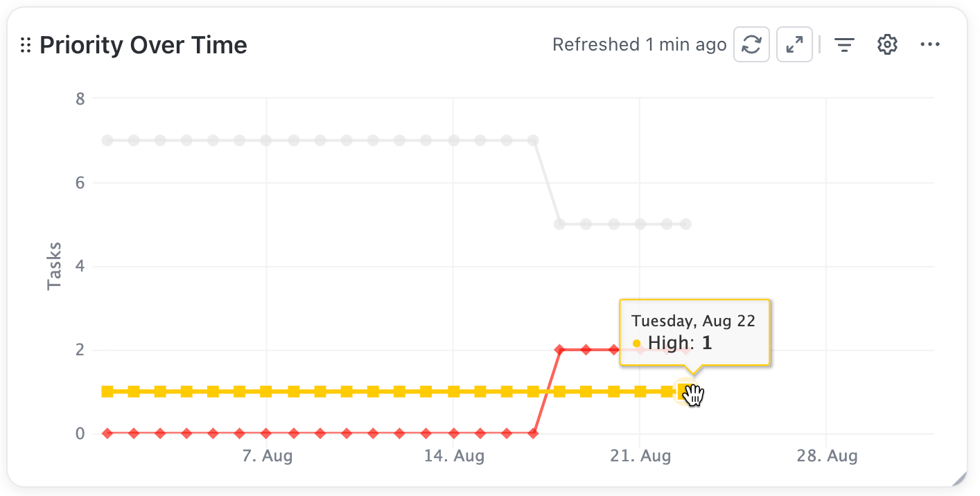Click the leftmost gray circle data point

107,140
